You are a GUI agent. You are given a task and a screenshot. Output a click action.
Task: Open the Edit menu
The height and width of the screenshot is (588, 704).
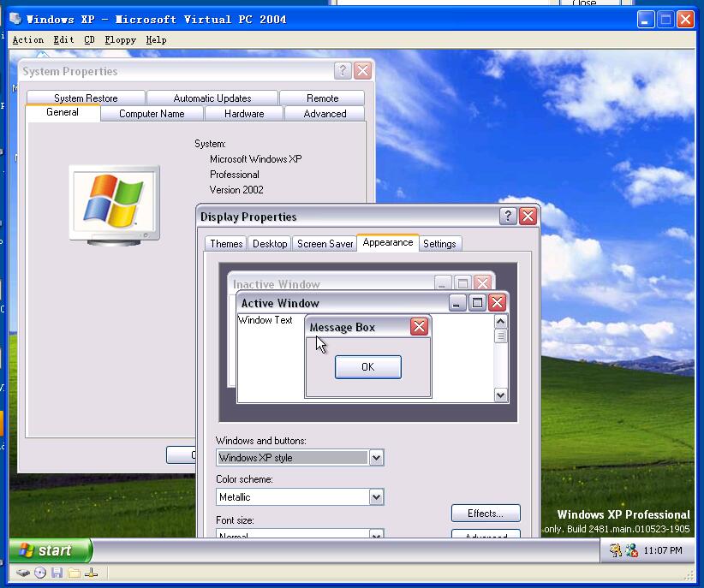coord(63,40)
